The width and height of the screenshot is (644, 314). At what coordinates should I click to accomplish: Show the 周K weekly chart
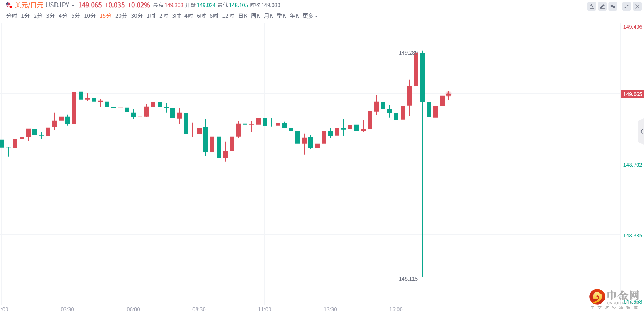pos(255,16)
